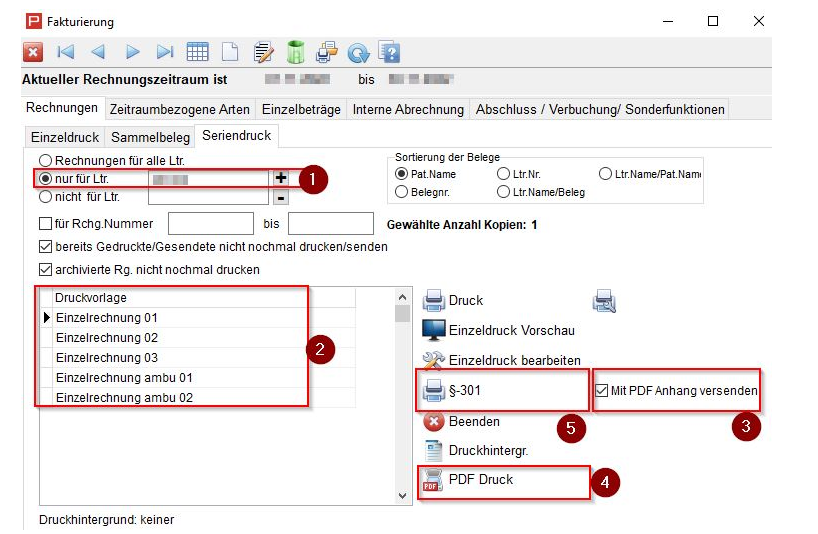Open the help icon in toolbar
The width and height of the screenshot is (818, 534).
(x=389, y=52)
